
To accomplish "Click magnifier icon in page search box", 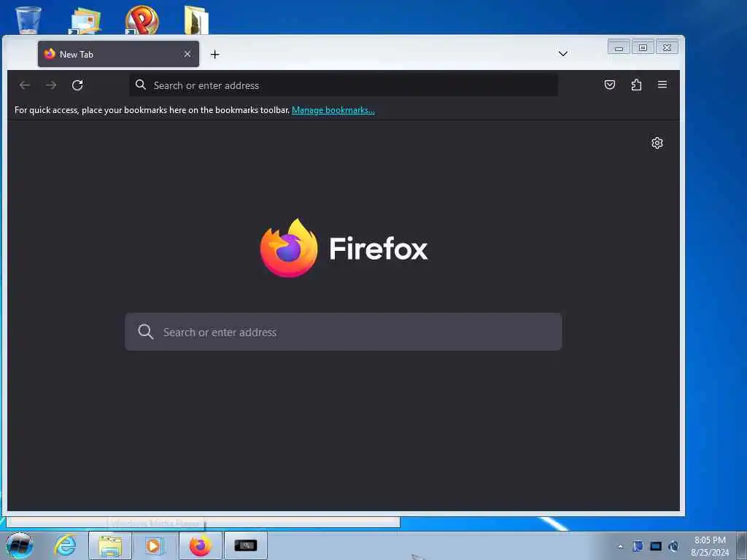I will pos(145,332).
